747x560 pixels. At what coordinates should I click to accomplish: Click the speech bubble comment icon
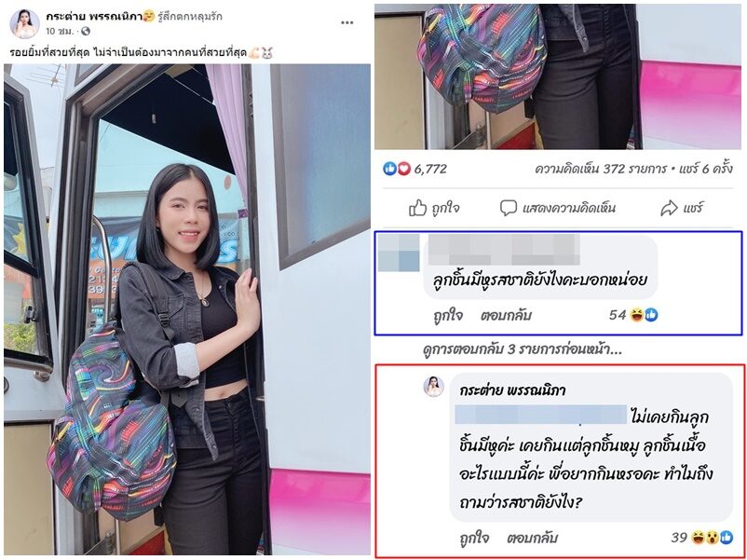(x=509, y=209)
